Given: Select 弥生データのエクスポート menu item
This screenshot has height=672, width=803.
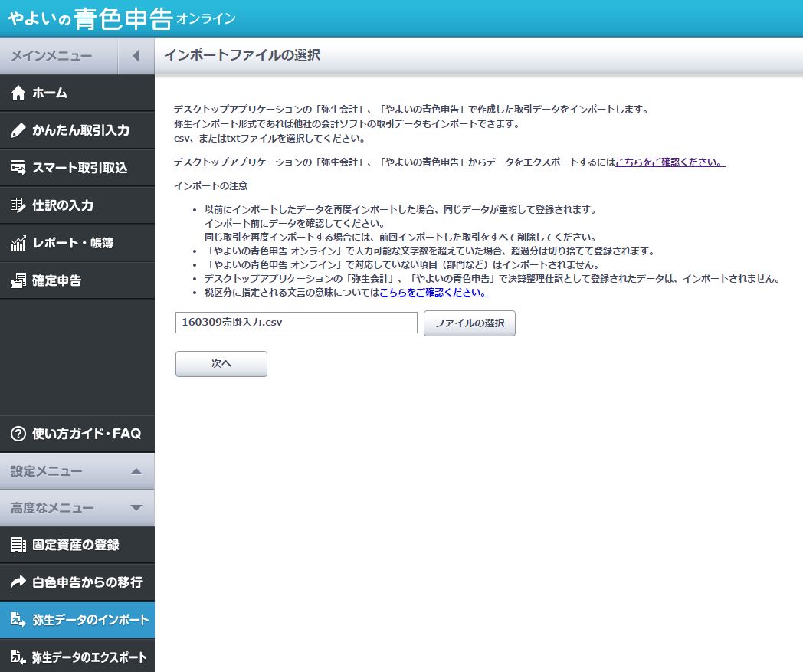Looking at the screenshot, I should coord(77,657).
